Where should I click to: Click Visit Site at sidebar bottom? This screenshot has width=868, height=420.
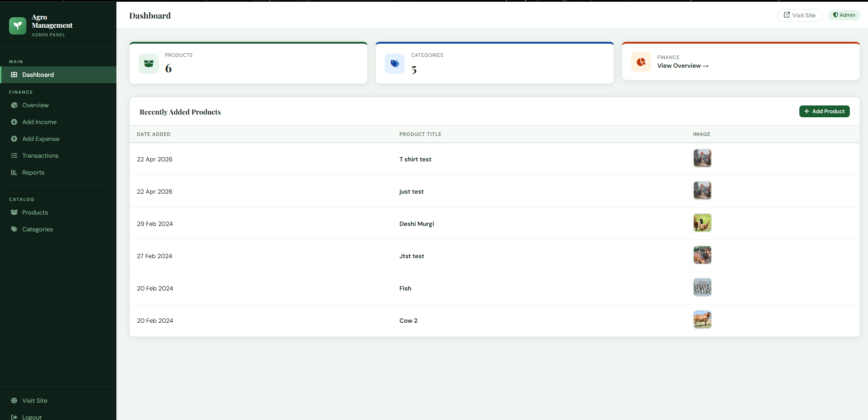tap(58, 400)
